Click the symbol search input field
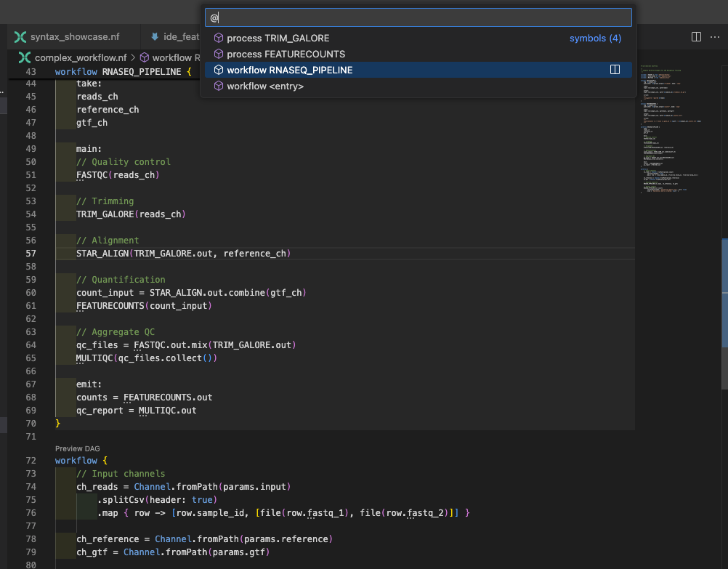The height and width of the screenshot is (569, 728). [418, 17]
